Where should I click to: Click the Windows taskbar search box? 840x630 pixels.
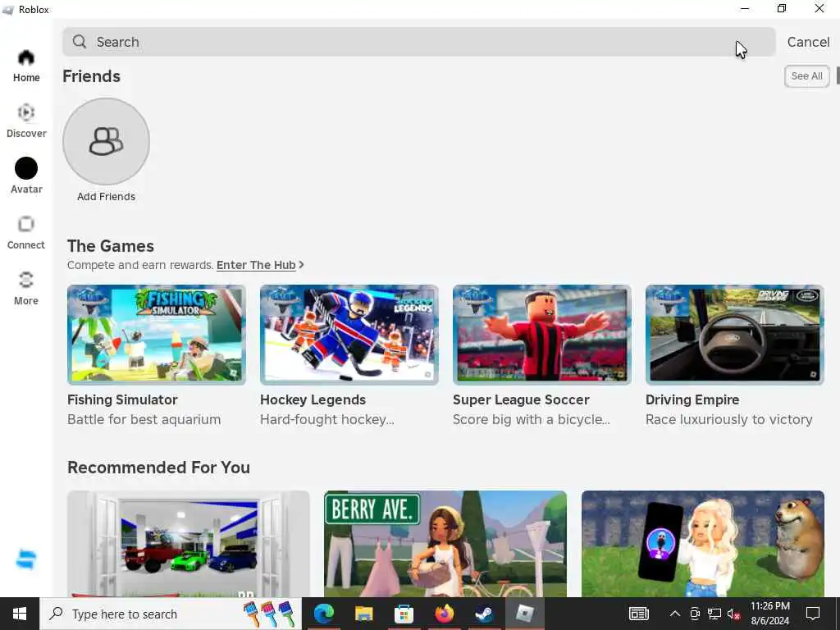pyautogui.click(x=171, y=614)
